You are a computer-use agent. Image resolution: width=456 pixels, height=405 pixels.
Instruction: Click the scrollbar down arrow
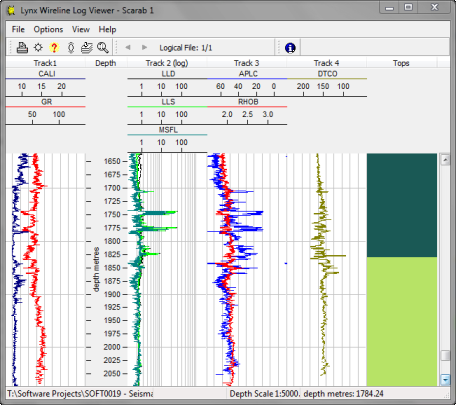click(x=445, y=379)
